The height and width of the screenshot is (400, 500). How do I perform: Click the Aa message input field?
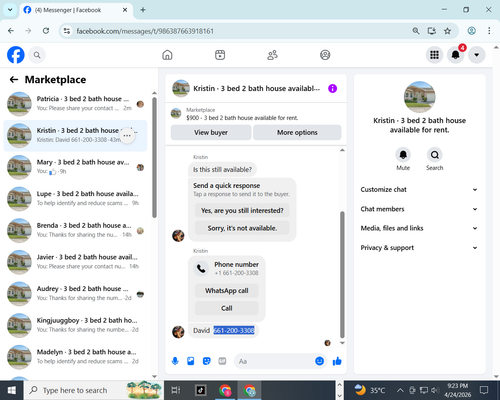pos(274,361)
